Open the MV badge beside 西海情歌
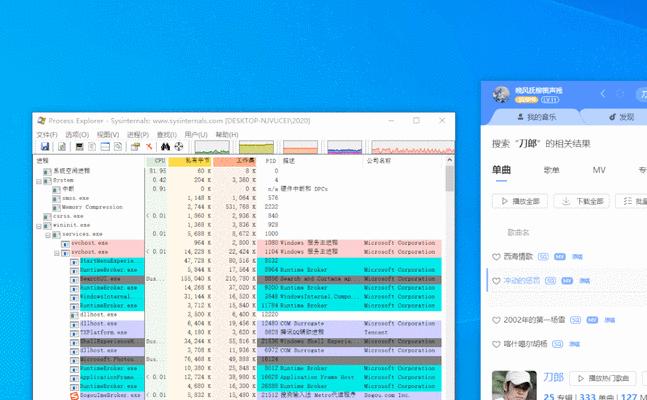This screenshot has width=647, height=400. tap(560, 257)
